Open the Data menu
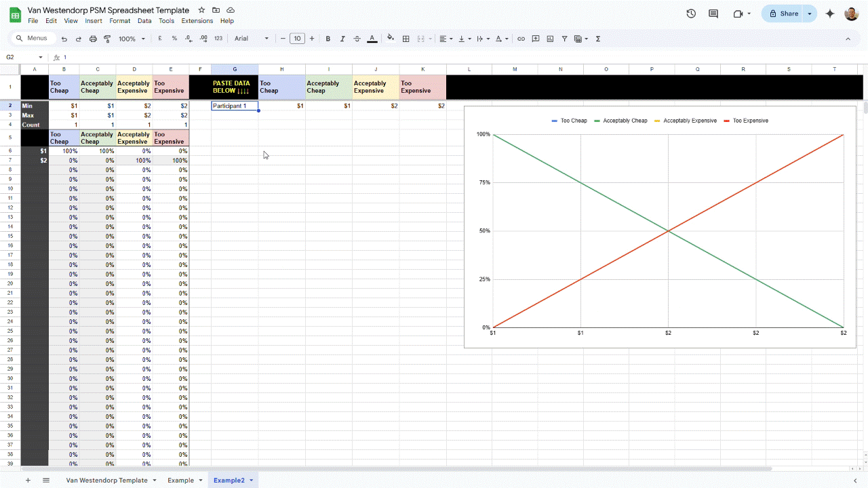This screenshot has width=868, height=488. pos(144,20)
